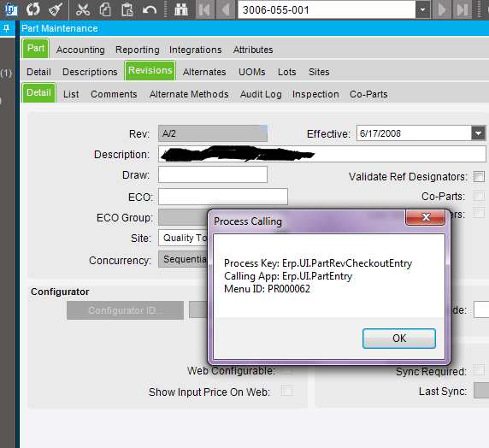Click OK in Process Calling dialog
Image resolution: width=489 pixels, height=448 pixels.
399,339
